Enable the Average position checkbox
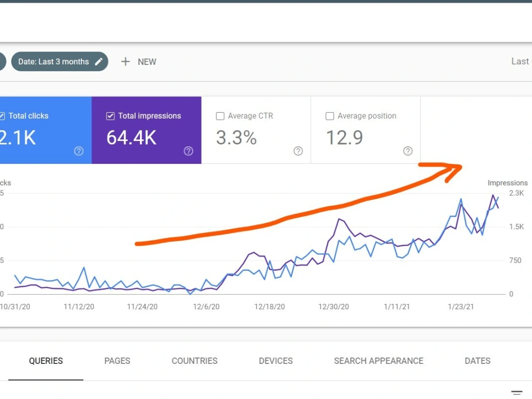532x399 pixels. 330,116
